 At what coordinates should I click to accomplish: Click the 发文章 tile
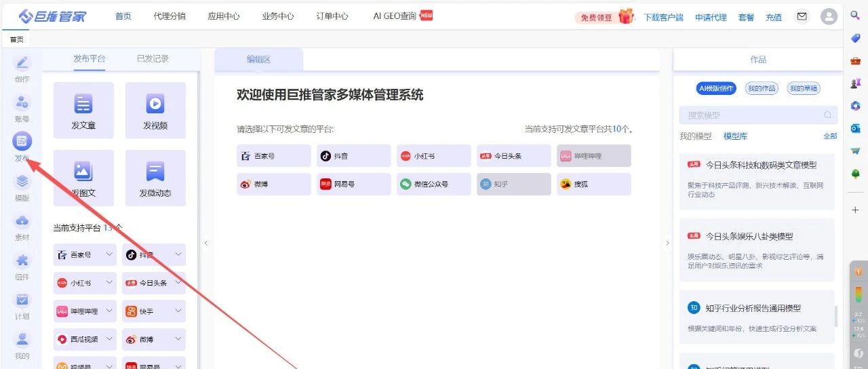[83, 111]
